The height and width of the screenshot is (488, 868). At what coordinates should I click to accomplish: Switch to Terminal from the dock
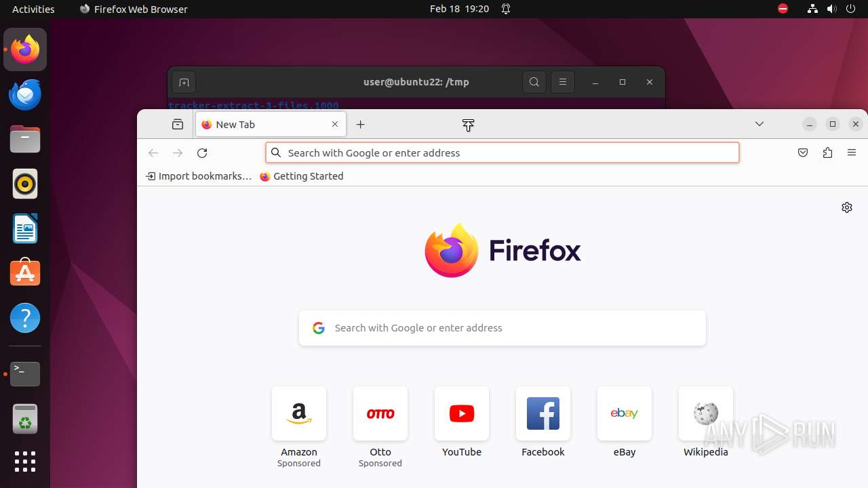point(25,373)
